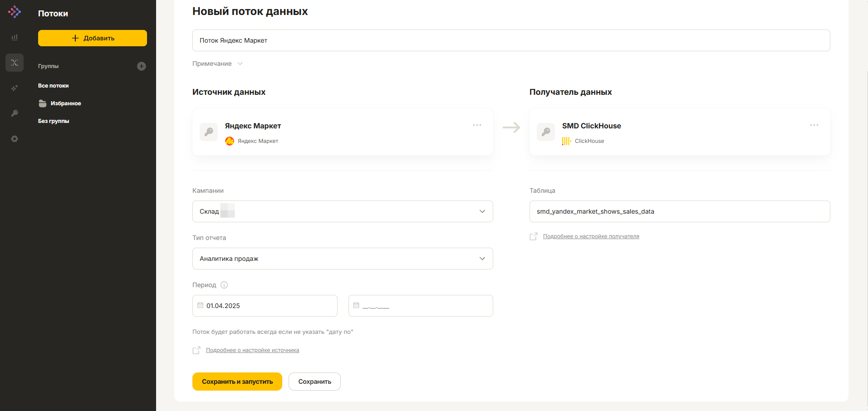Click the calendar icon in the start date field
Viewport: 868px width, 411px height.
click(x=201, y=305)
